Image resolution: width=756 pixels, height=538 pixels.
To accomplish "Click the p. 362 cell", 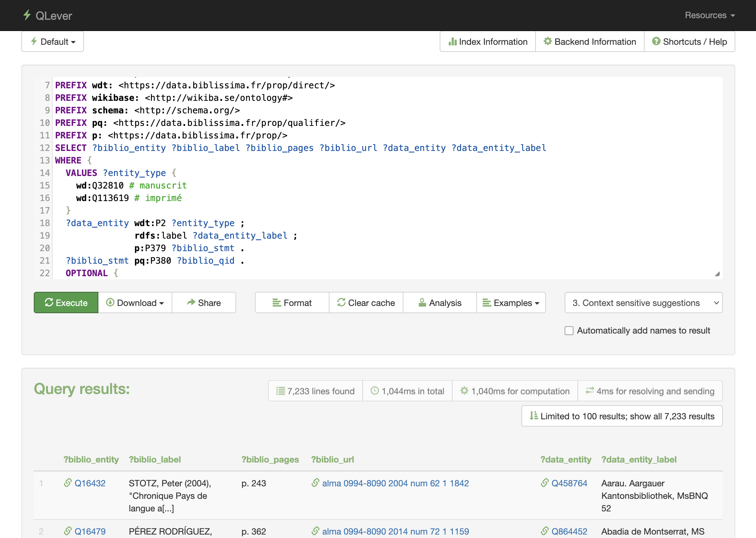I will tap(253, 531).
